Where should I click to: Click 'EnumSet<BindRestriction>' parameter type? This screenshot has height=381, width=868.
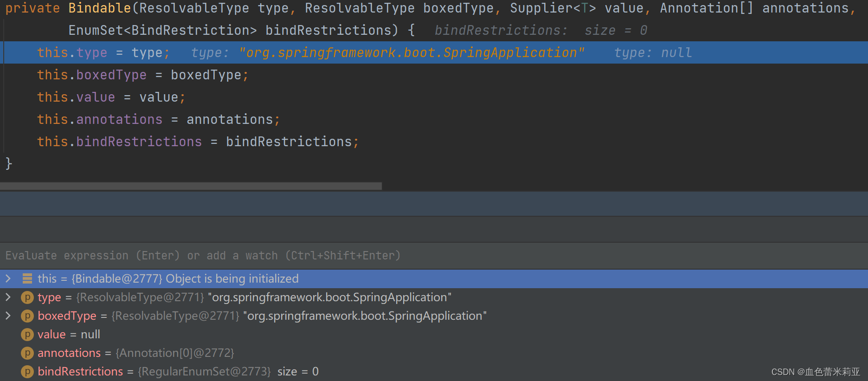pos(162,30)
